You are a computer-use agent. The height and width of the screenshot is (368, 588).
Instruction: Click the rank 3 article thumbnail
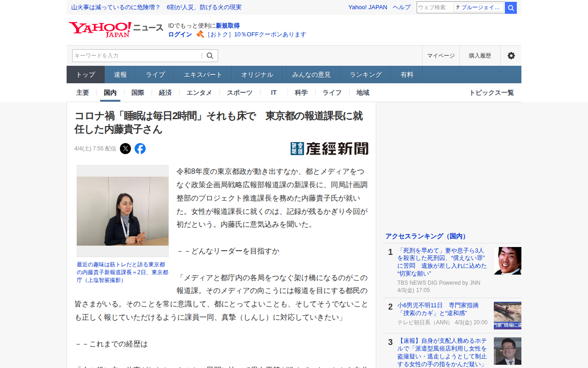tap(508, 351)
